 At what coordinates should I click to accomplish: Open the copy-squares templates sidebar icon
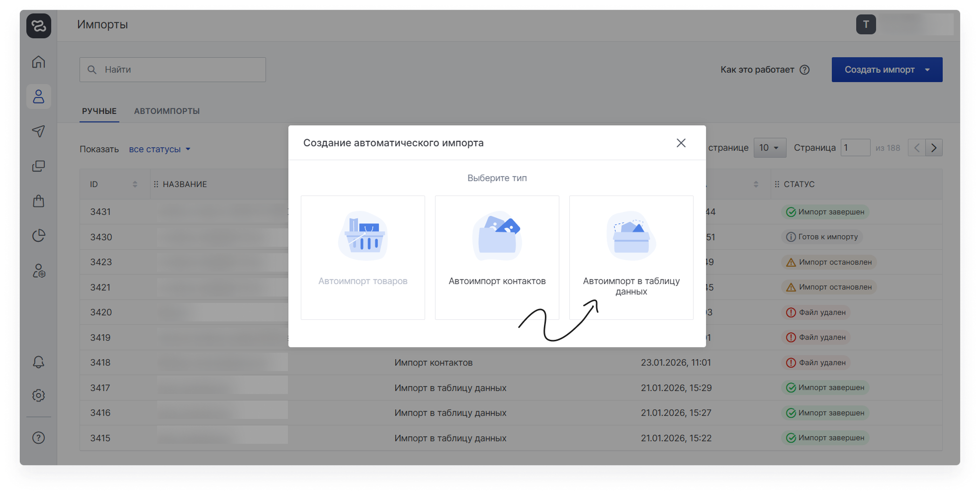pos(39,166)
